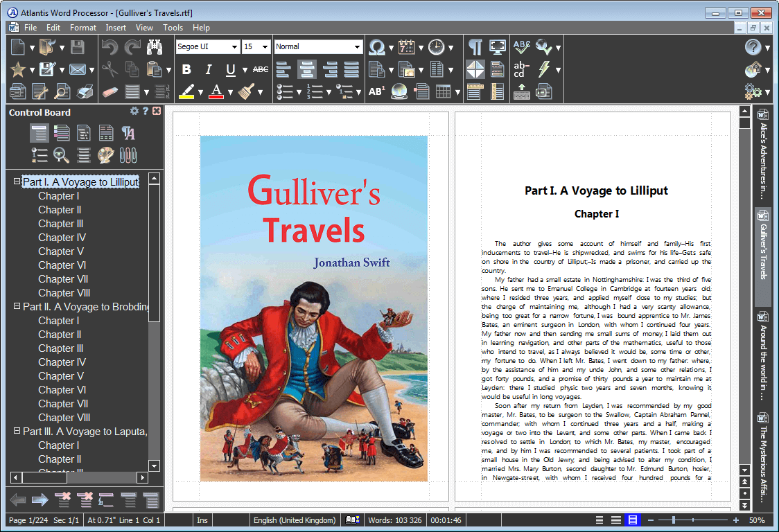Open the Symbol insertion tool
The width and height of the screenshot is (779, 532).
point(376,46)
